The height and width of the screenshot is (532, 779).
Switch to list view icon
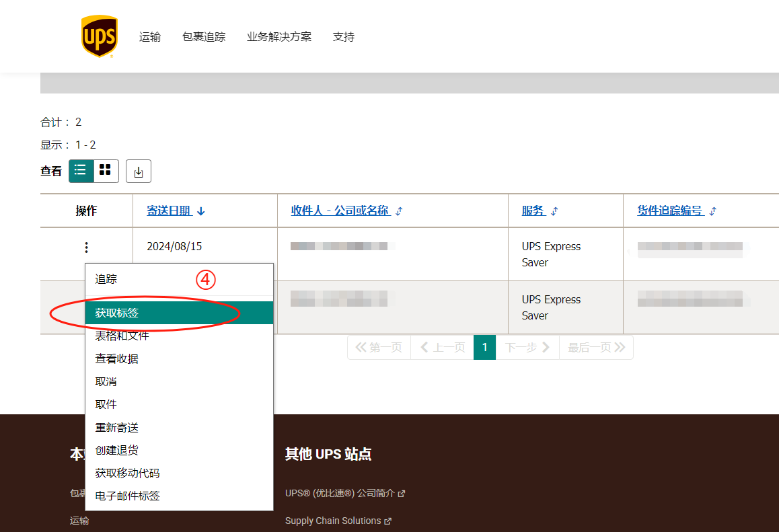point(81,171)
